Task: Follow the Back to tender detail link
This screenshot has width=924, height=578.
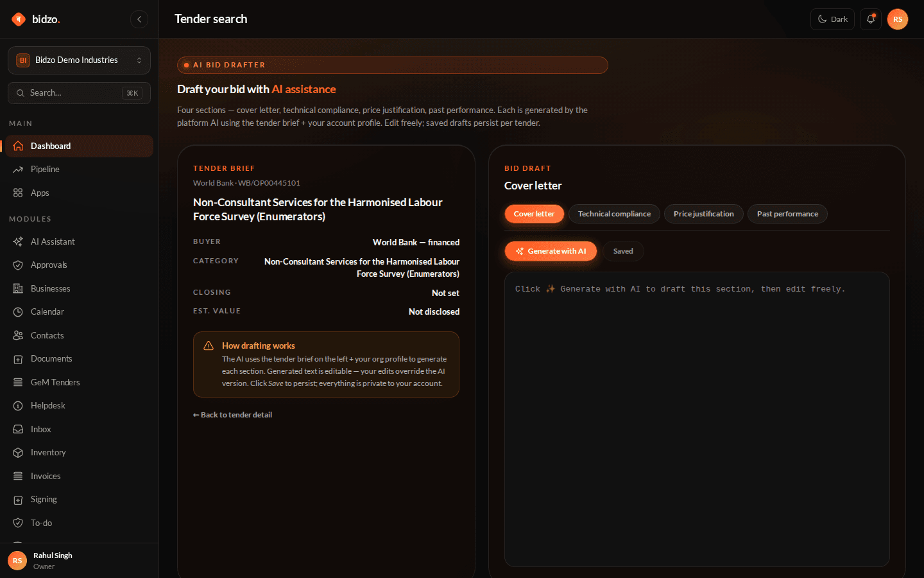Action: pos(232,415)
